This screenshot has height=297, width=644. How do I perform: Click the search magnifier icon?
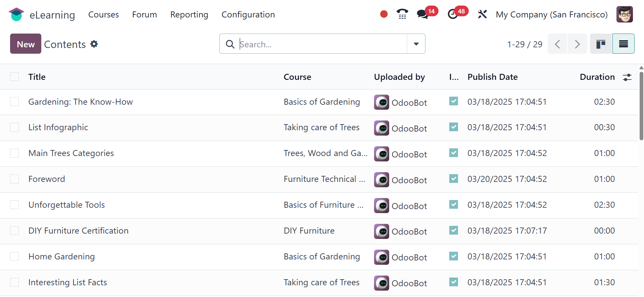click(230, 44)
